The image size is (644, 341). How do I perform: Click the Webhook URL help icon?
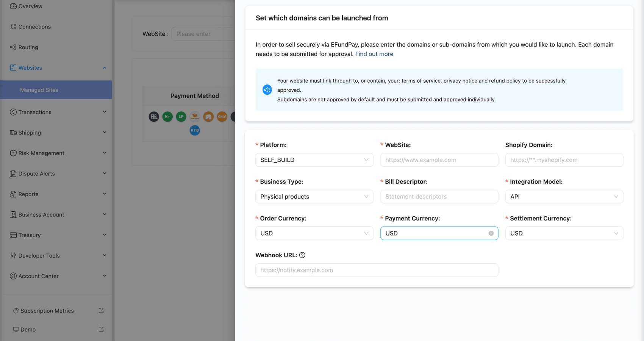[302, 255]
